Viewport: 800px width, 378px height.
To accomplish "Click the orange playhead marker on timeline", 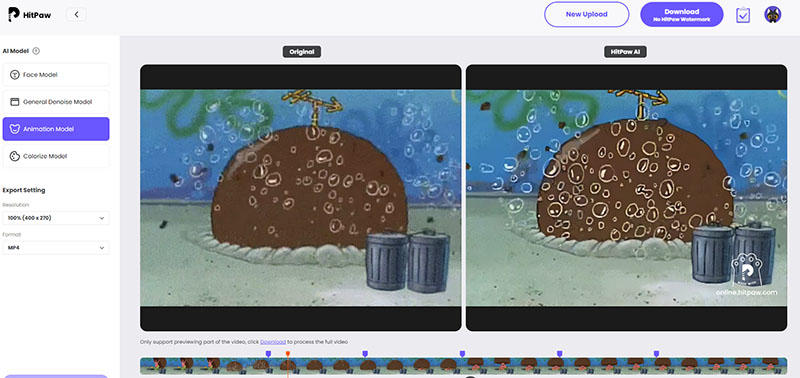I will tap(288, 354).
